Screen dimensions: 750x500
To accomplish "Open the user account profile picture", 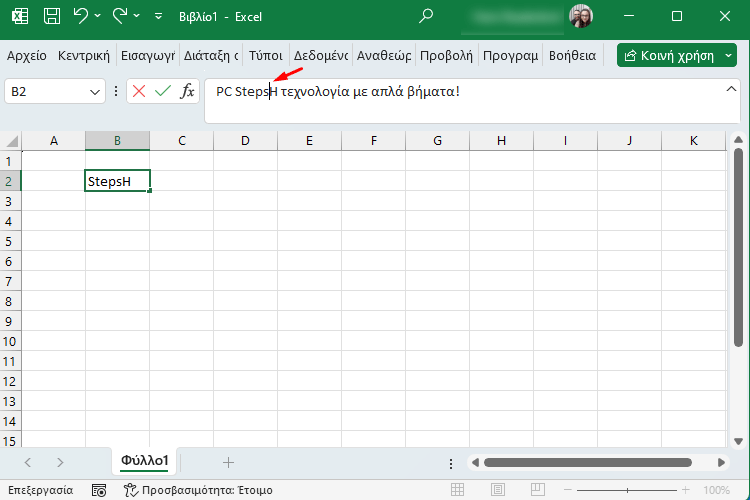I will 581,16.
